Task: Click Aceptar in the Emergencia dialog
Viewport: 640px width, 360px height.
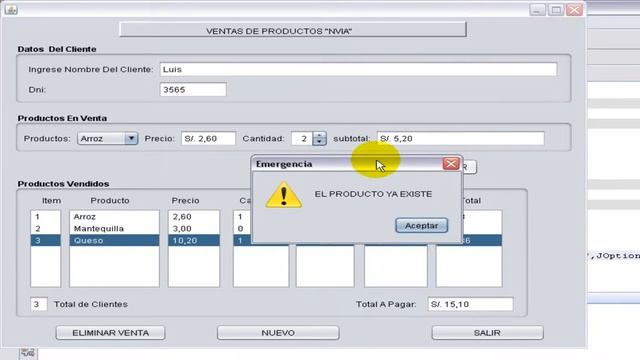Action: (421, 225)
